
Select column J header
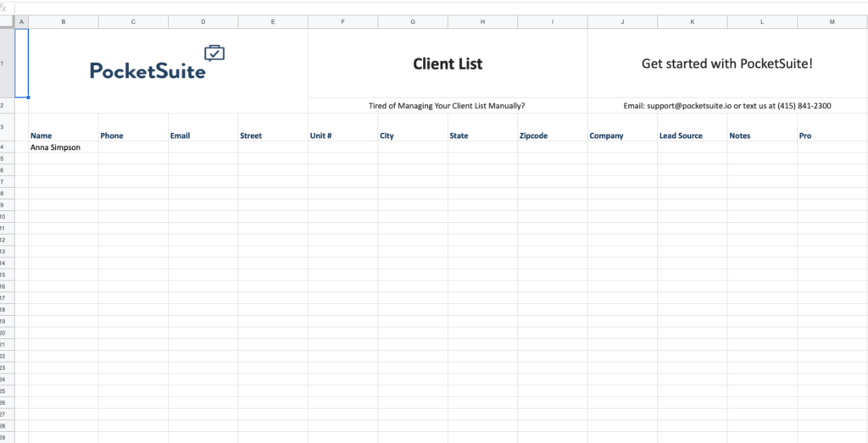623,21
